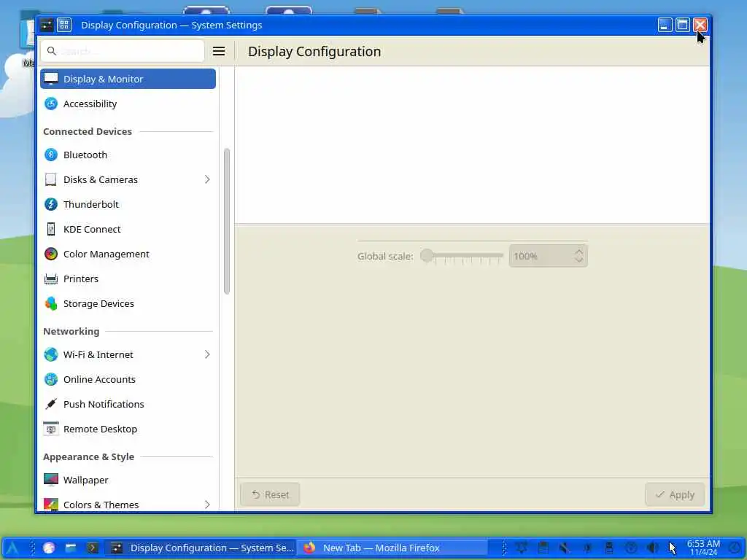
Task: Click Display Configuration taskbar entry
Action: coord(201,548)
